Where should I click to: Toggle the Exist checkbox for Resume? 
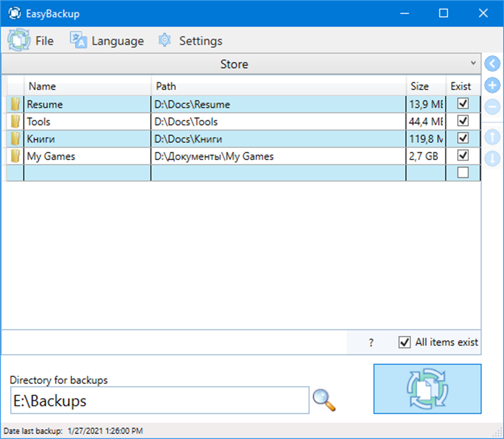coord(463,104)
